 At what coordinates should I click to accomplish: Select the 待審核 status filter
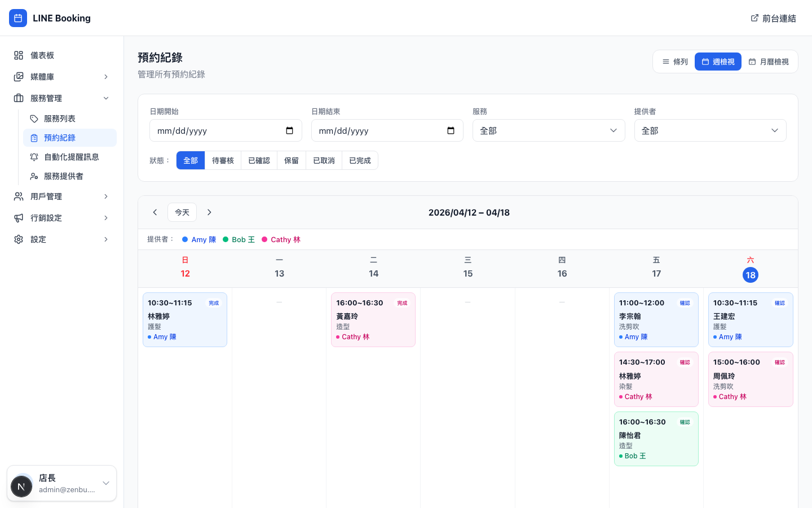(x=223, y=161)
